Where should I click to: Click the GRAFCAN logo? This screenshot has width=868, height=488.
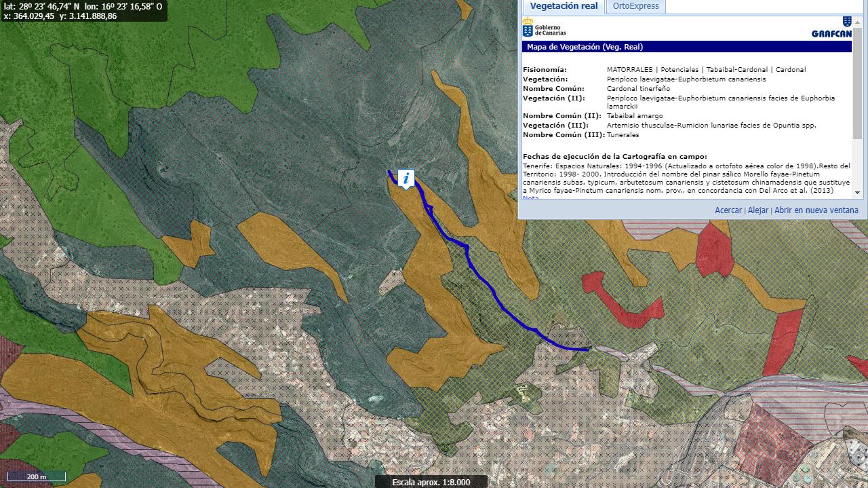[x=831, y=28]
